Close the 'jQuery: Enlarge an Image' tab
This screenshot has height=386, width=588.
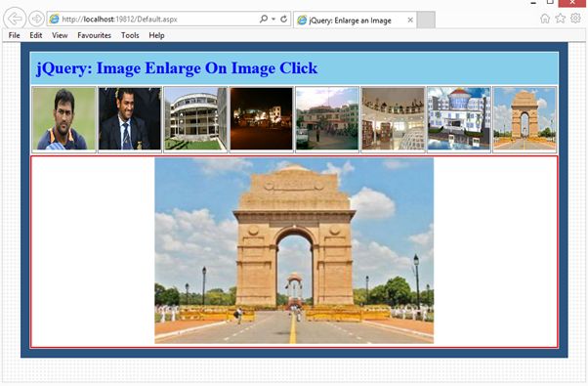coord(410,20)
